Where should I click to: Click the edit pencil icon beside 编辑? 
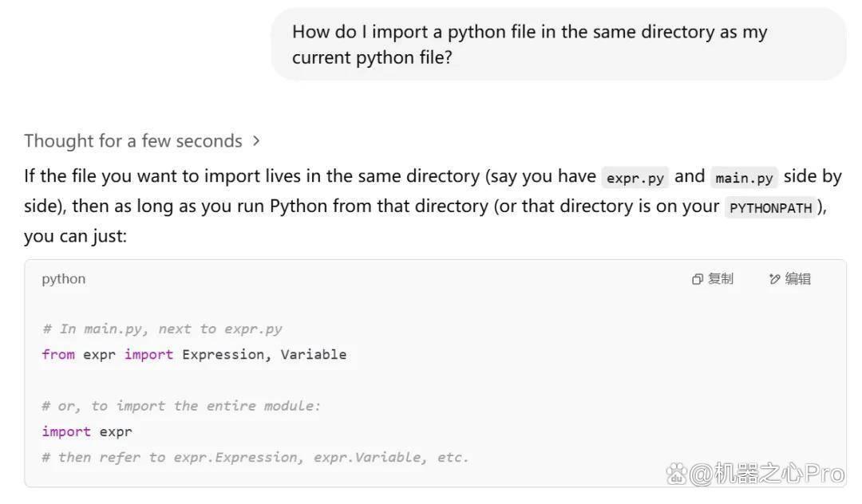pyautogui.click(x=774, y=279)
